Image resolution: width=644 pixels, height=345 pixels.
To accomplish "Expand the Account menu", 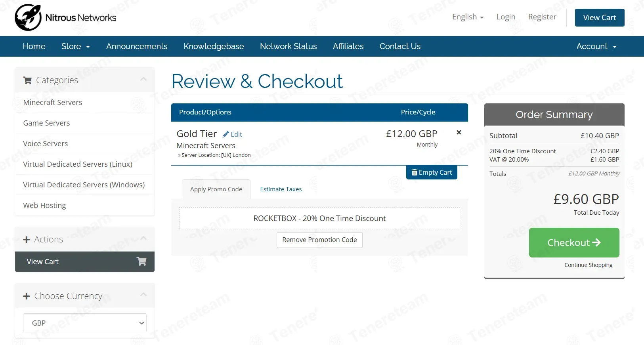I will pos(596,46).
